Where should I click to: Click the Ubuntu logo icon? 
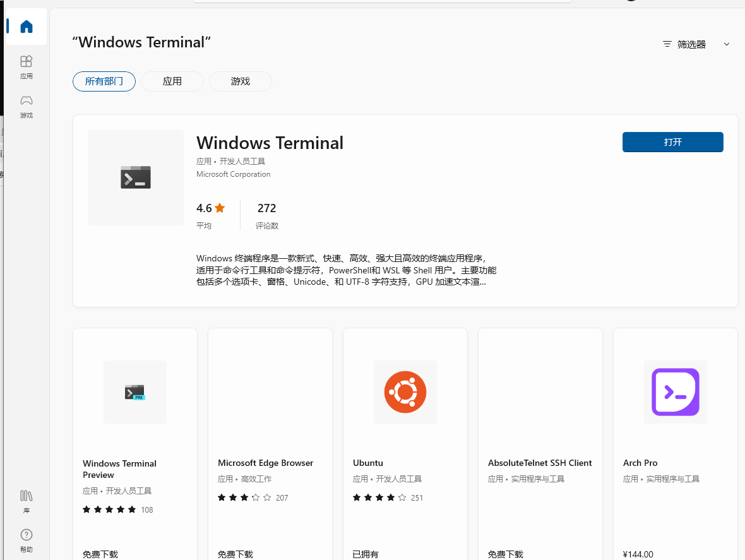[x=405, y=392]
